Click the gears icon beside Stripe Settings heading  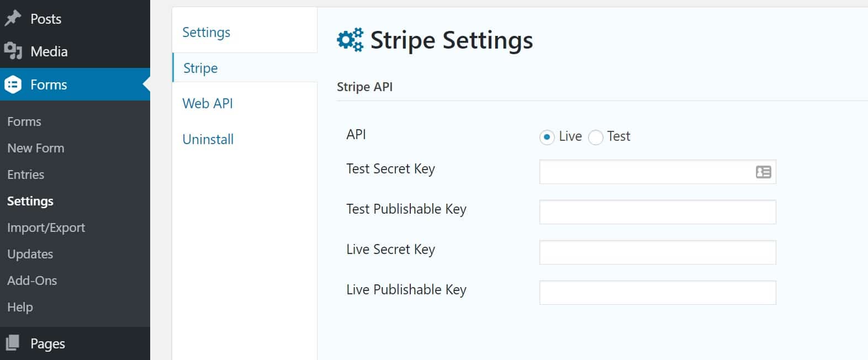pyautogui.click(x=350, y=39)
